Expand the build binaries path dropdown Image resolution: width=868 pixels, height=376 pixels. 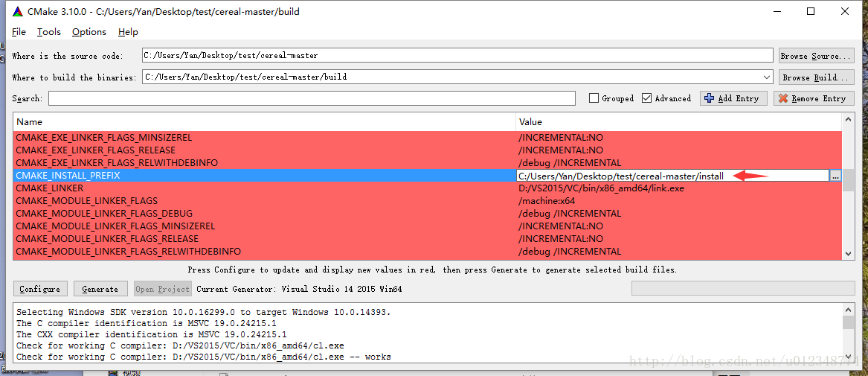click(767, 77)
